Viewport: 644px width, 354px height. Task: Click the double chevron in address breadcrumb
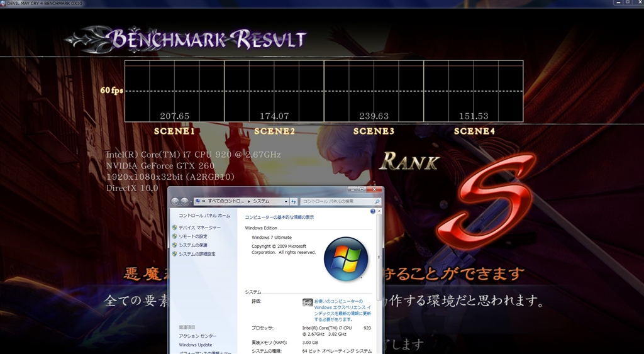204,201
